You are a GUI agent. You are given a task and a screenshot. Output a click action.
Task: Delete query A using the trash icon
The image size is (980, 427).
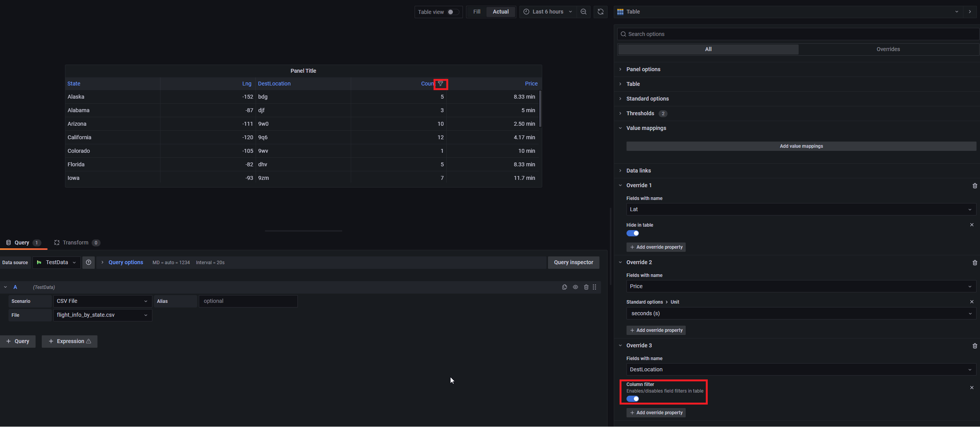586,287
